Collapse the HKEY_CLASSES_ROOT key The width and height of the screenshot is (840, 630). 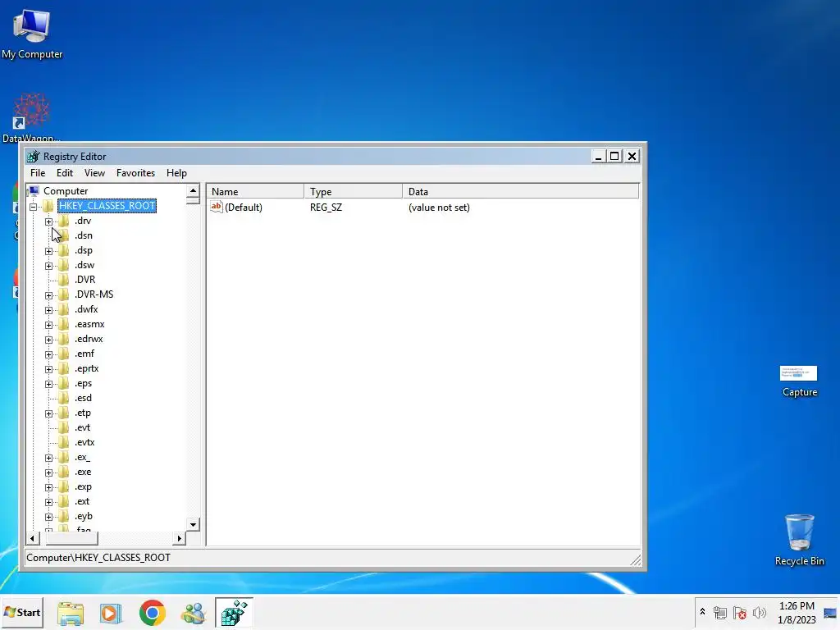[x=33, y=206]
